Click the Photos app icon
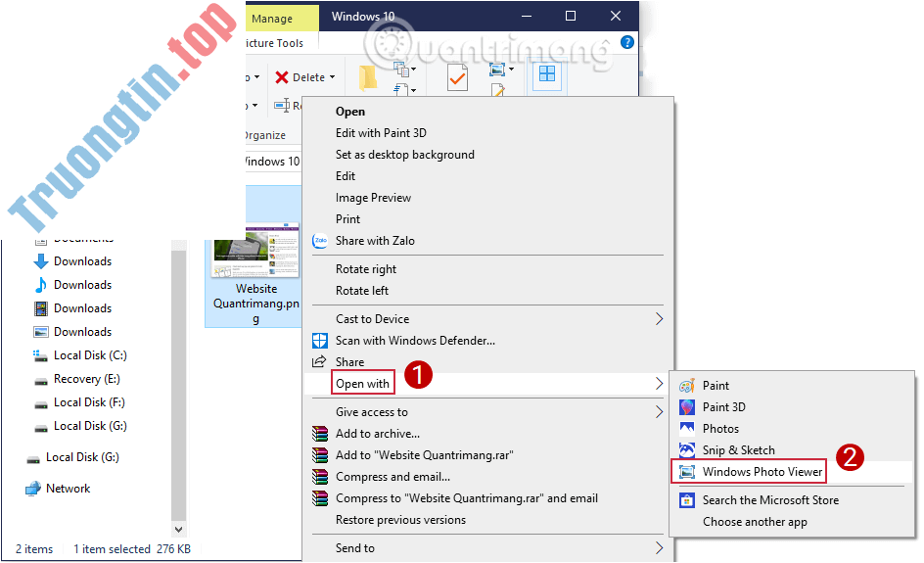The height and width of the screenshot is (563, 924). coord(687,429)
